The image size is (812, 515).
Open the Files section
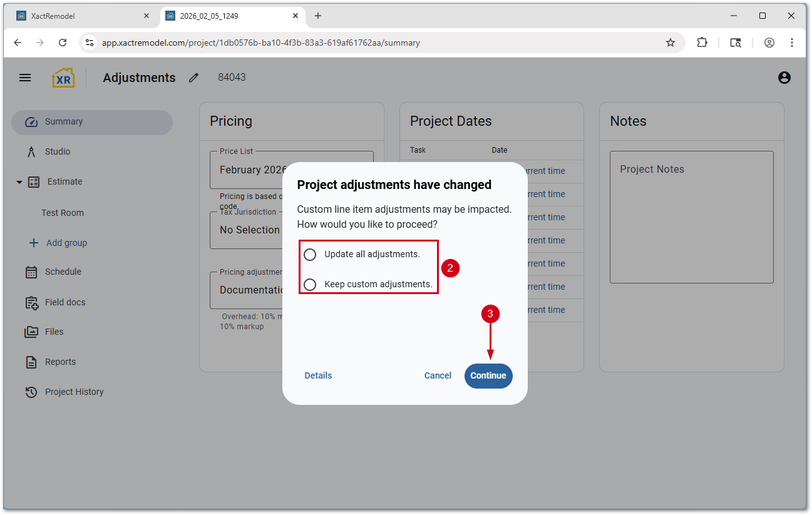(54, 332)
